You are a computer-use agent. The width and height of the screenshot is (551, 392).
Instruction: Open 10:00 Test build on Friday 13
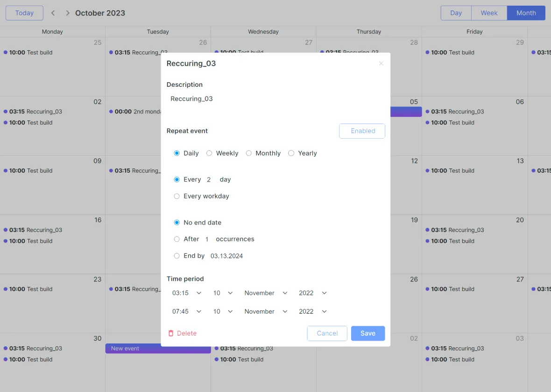[450, 171]
